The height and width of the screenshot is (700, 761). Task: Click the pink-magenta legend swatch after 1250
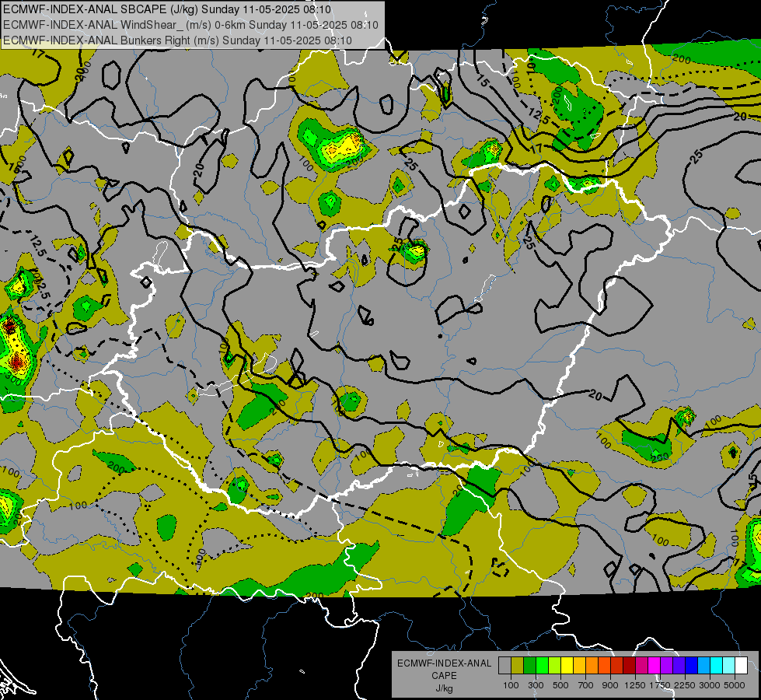[641, 666]
